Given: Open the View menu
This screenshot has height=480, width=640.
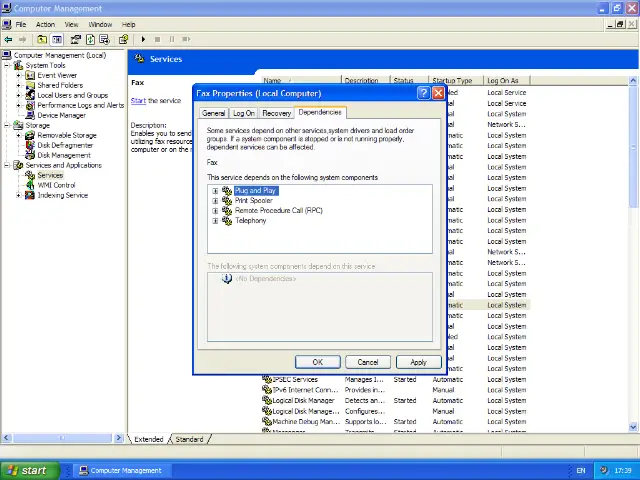Looking at the screenshot, I should coord(71,24).
